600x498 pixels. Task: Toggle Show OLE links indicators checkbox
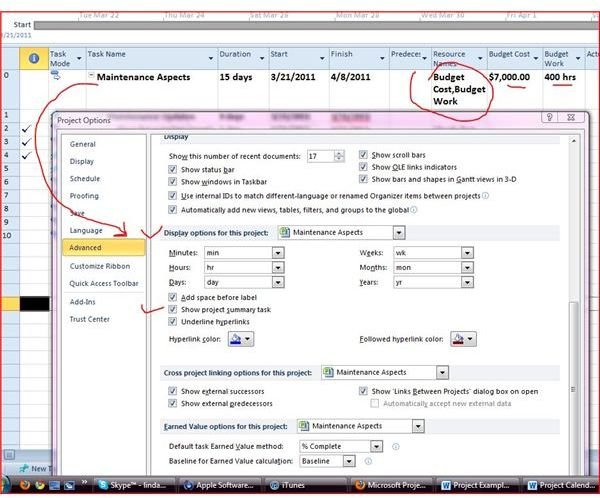pyautogui.click(x=363, y=167)
